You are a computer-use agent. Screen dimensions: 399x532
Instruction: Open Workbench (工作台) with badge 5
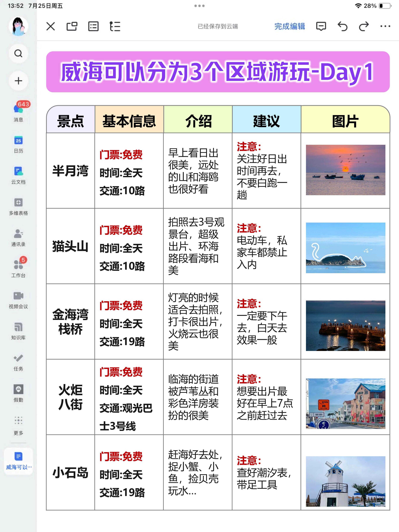18,265
